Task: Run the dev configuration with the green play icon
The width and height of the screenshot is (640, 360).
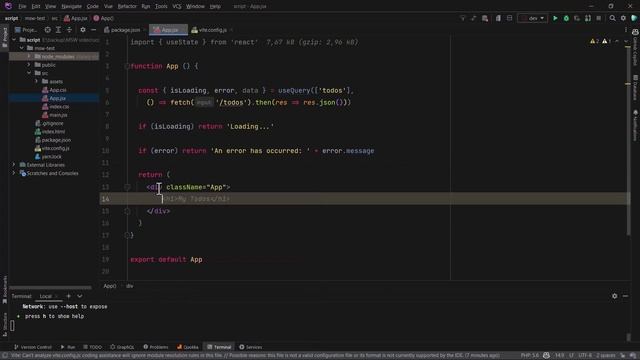Action: [x=555, y=18]
